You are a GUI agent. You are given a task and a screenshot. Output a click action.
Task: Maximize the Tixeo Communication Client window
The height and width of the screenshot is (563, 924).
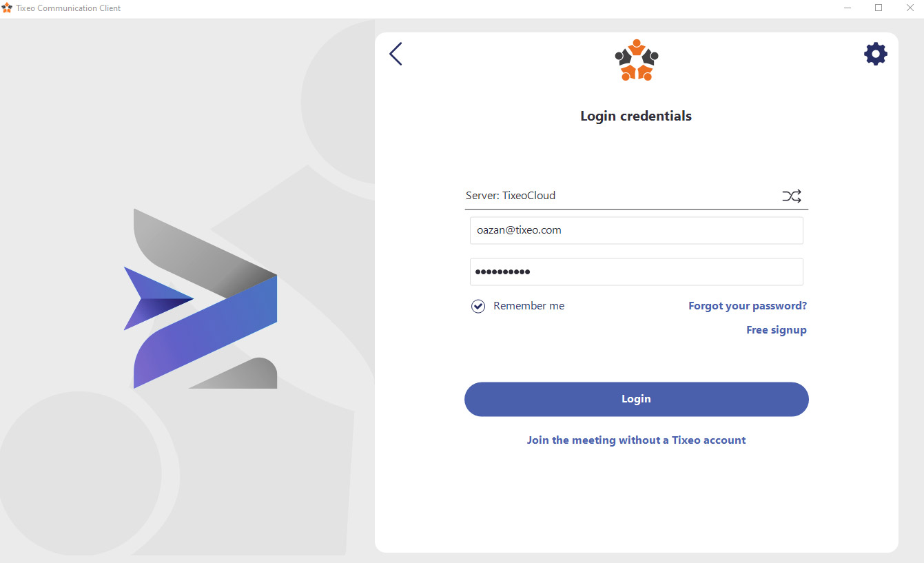(x=879, y=8)
